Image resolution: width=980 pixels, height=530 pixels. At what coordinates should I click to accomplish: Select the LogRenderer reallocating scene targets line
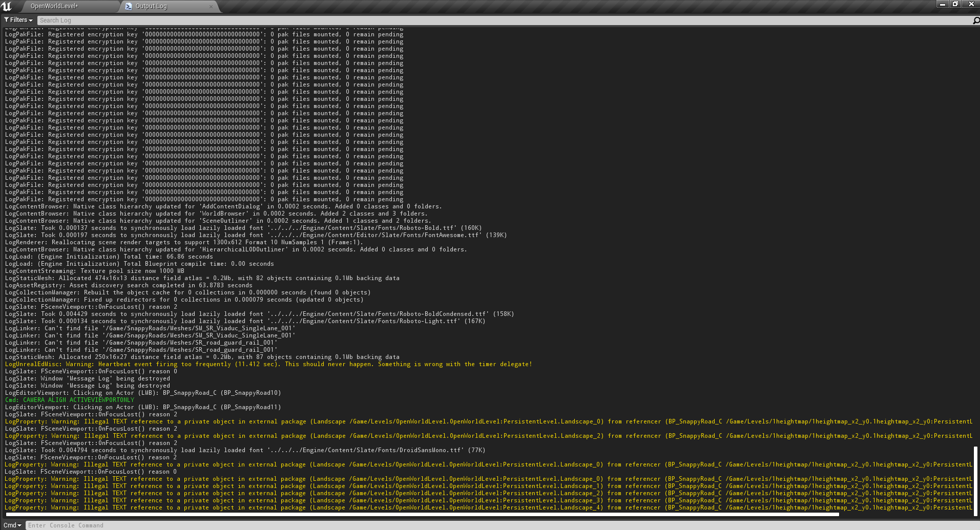[x=184, y=242]
